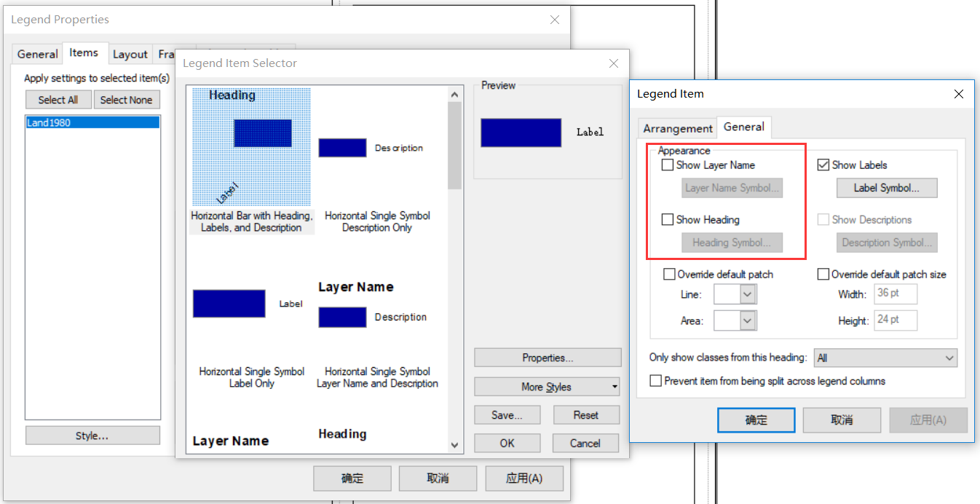Click 取消 in Legend Properties dialog

pyautogui.click(x=438, y=479)
